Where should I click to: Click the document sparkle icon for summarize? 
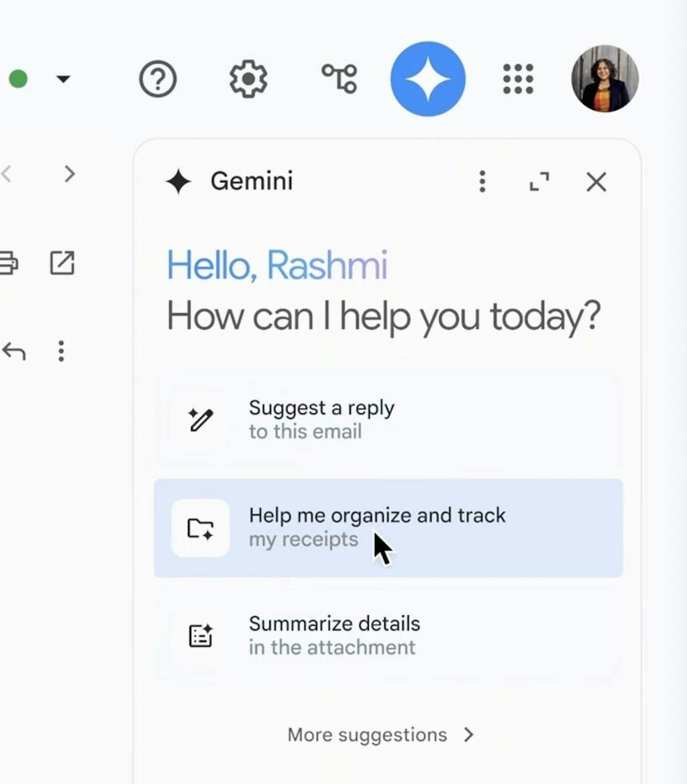pos(201,636)
